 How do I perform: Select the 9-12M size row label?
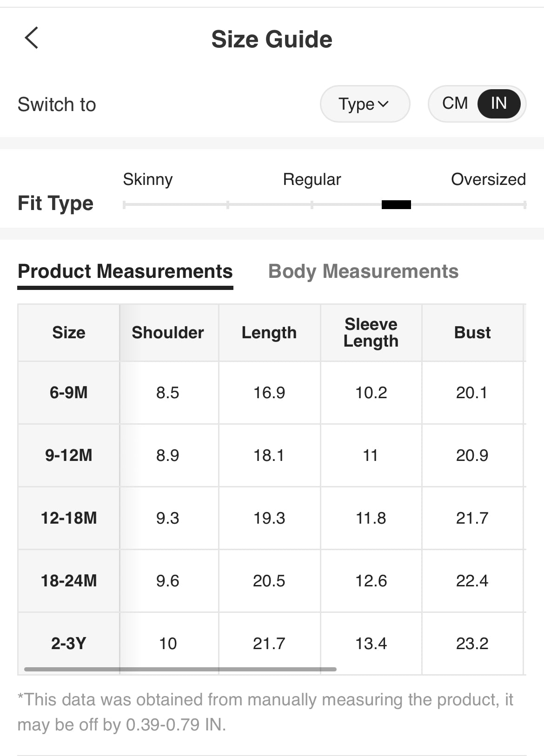(69, 455)
